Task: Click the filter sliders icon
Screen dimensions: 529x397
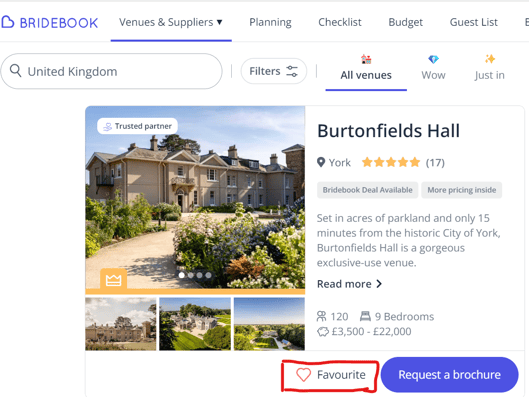Action: (292, 71)
